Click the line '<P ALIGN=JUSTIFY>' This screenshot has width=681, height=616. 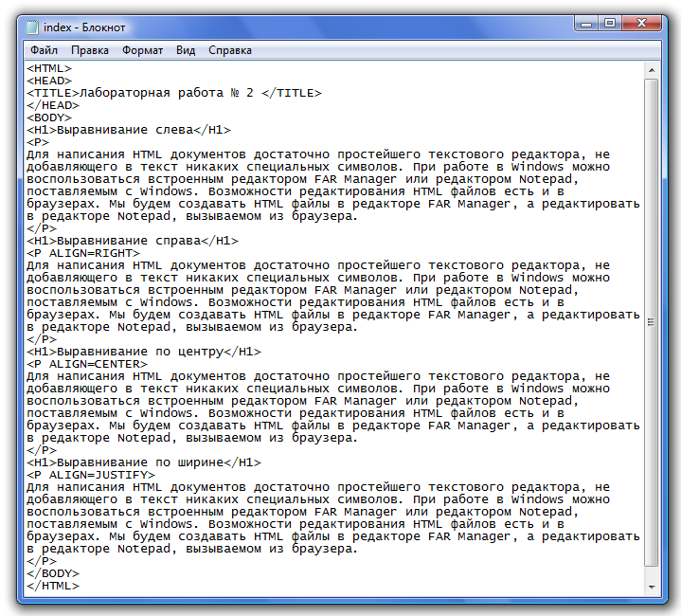point(91,475)
